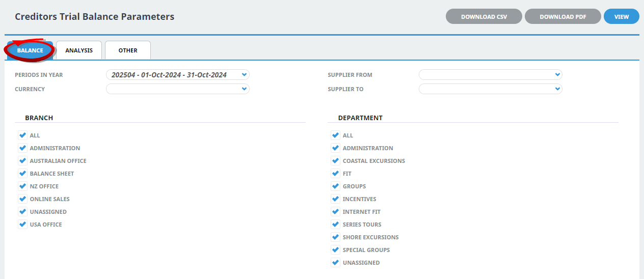This screenshot has width=644, height=279.
Task: Click the View button
Action: point(622,16)
